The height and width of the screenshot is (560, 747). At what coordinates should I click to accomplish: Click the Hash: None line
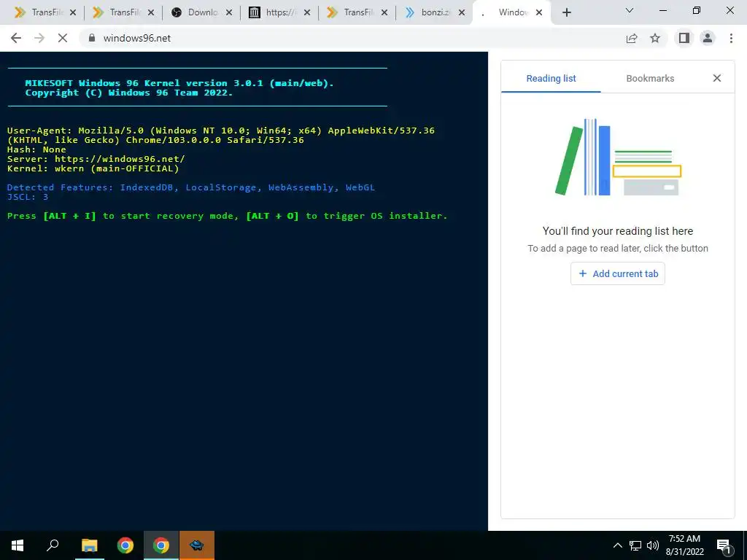(36, 149)
